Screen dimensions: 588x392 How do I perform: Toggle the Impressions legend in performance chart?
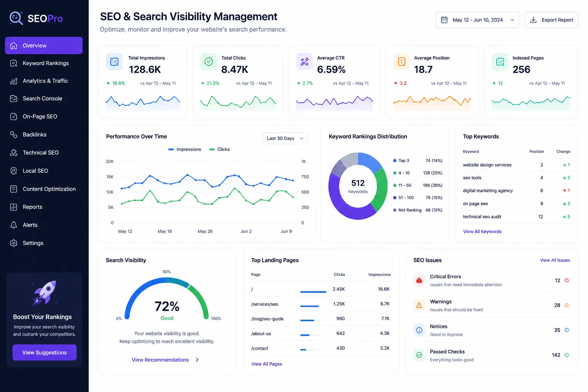pos(185,149)
